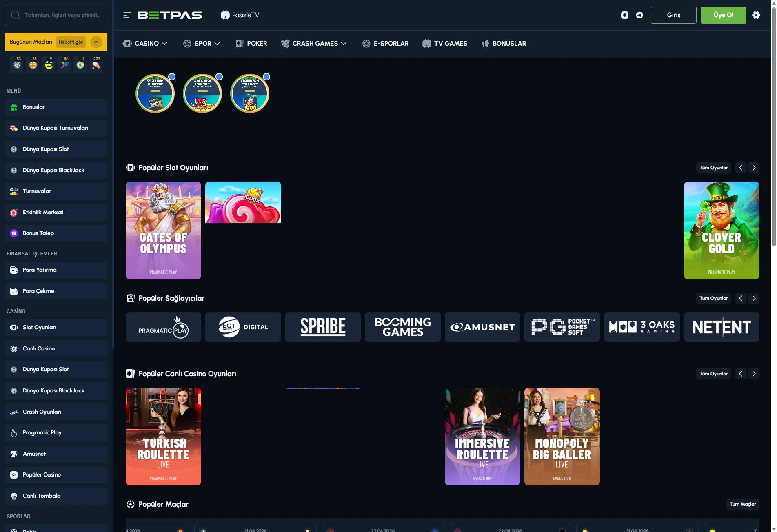Viewport: 777px width, 532px height.
Task: Open the middle 777 slot story circle
Action: [x=202, y=93]
